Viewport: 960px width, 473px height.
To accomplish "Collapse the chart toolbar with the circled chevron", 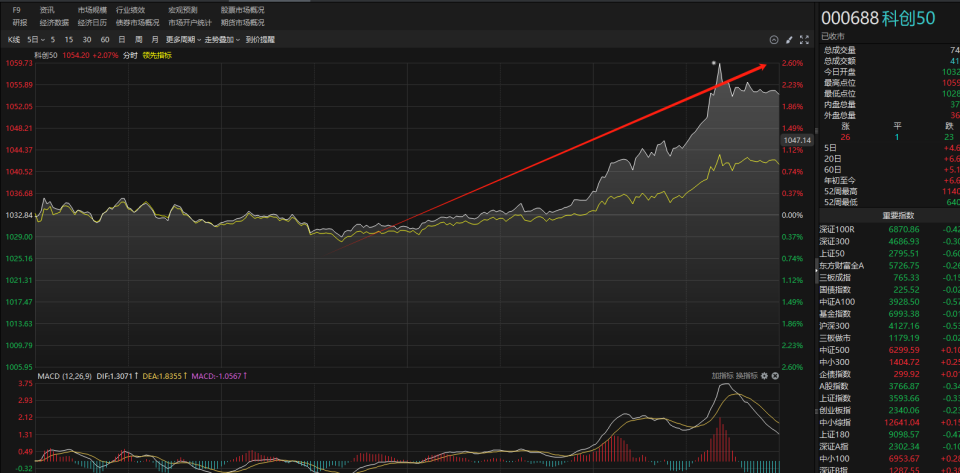I will (x=773, y=40).
